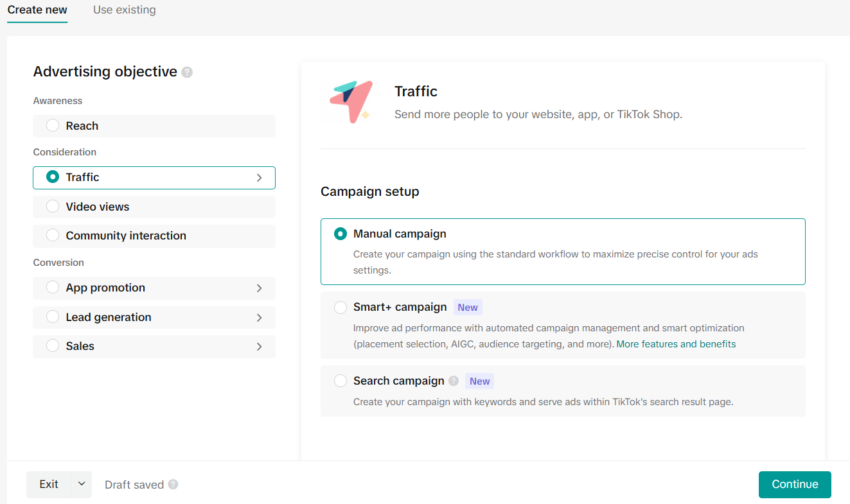Select Community interaction objective
The width and height of the screenshot is (850, 504).
53,236
